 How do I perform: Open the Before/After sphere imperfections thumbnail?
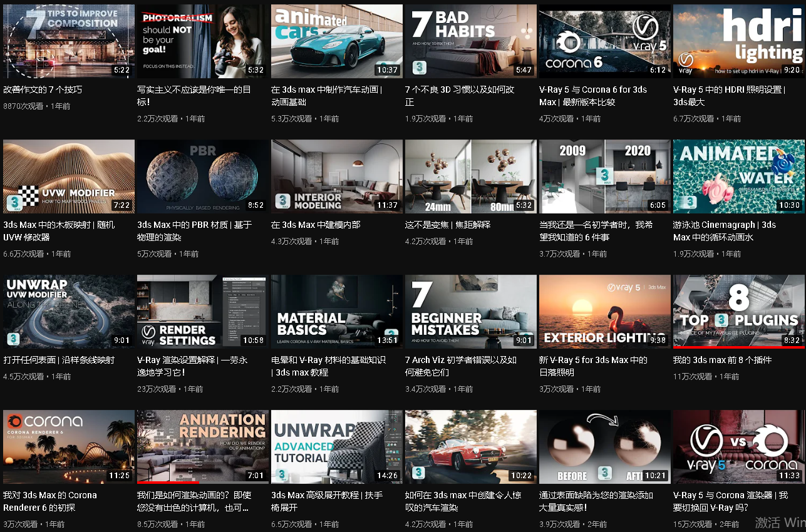(x=605, y=447)
